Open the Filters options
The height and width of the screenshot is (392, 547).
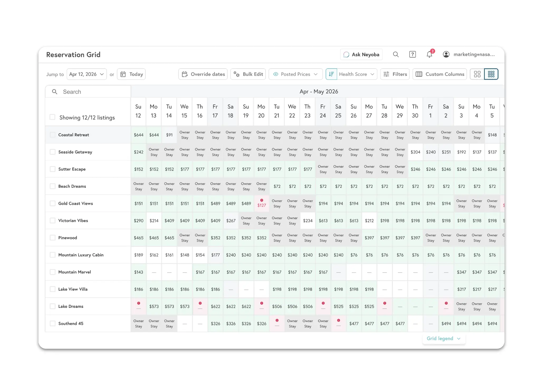tap(395, 74)
